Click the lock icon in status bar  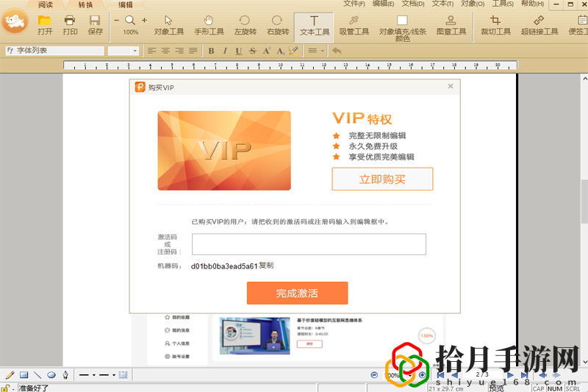coord(5,388)
